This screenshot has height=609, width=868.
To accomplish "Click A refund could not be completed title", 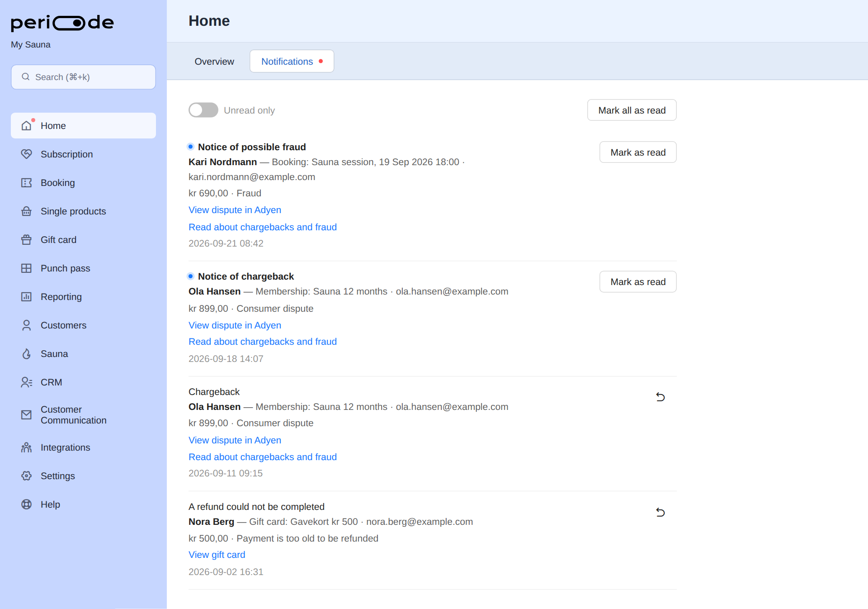I will (x=256, y=507).
